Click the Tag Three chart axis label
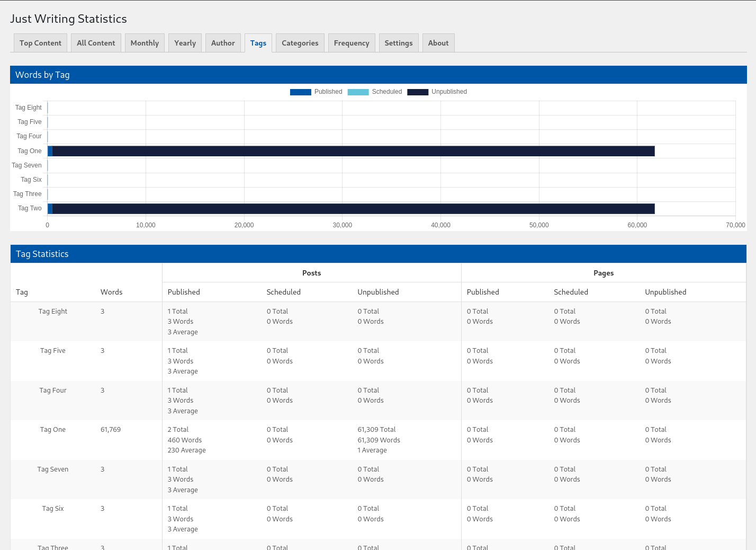The width and height of the screenshot is (756, 550). tap(27, 194)
